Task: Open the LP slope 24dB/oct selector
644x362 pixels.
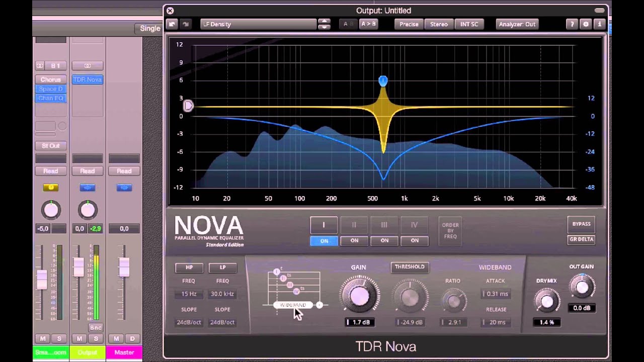Action: tap(222, 322)
